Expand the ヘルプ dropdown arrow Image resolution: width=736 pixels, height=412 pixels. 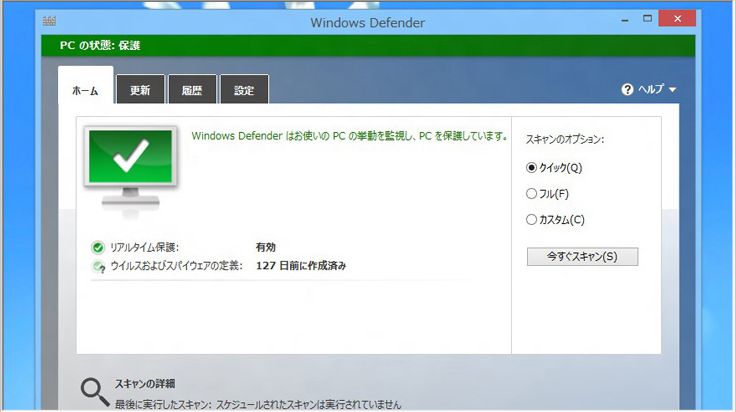pyautogui.click(x=672, y=89)
